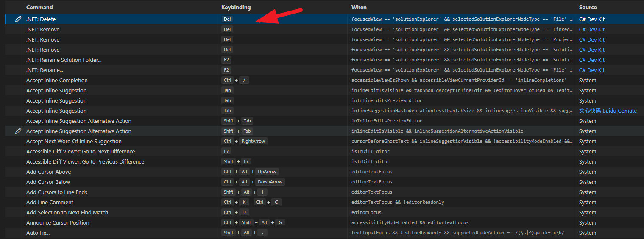Click the pencil icon on the inlineEditIsVisible Alternative Action row
This screenshot has width=644, height=239.
(18, 131)
